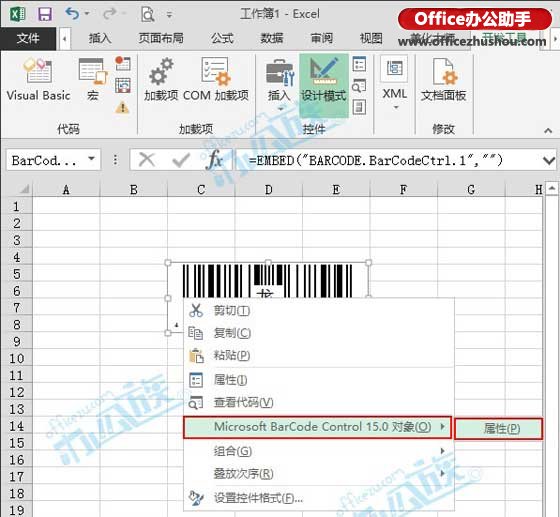560x517 pixels.
Task: Click the cancel X in formula bar
Action: [146, 160]
